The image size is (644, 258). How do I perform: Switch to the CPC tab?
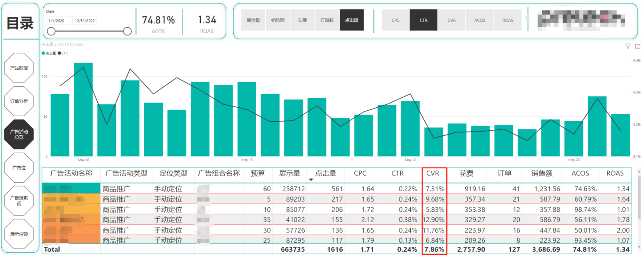pyautogui.click(x=395, y=20)
